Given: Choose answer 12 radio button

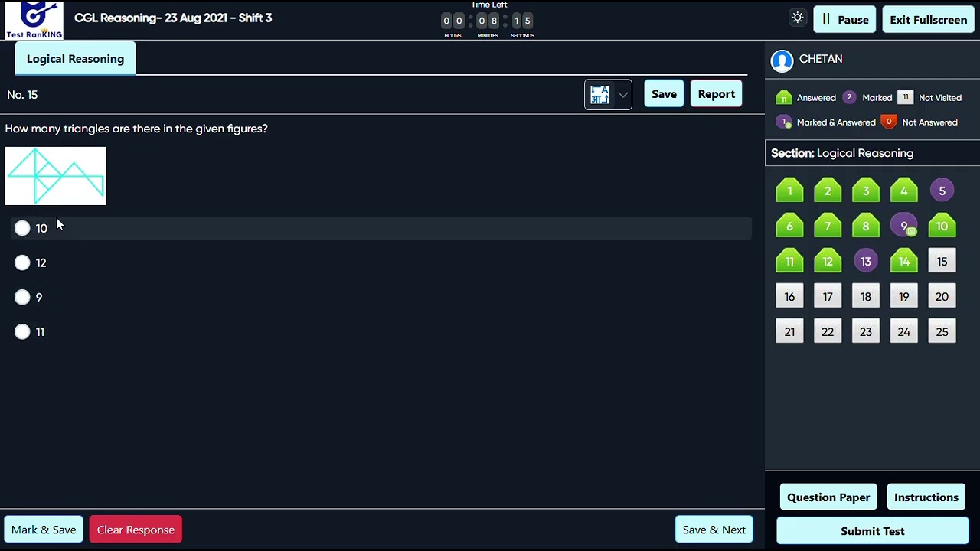Looking at the screenshot, I should tap(22, 262).
